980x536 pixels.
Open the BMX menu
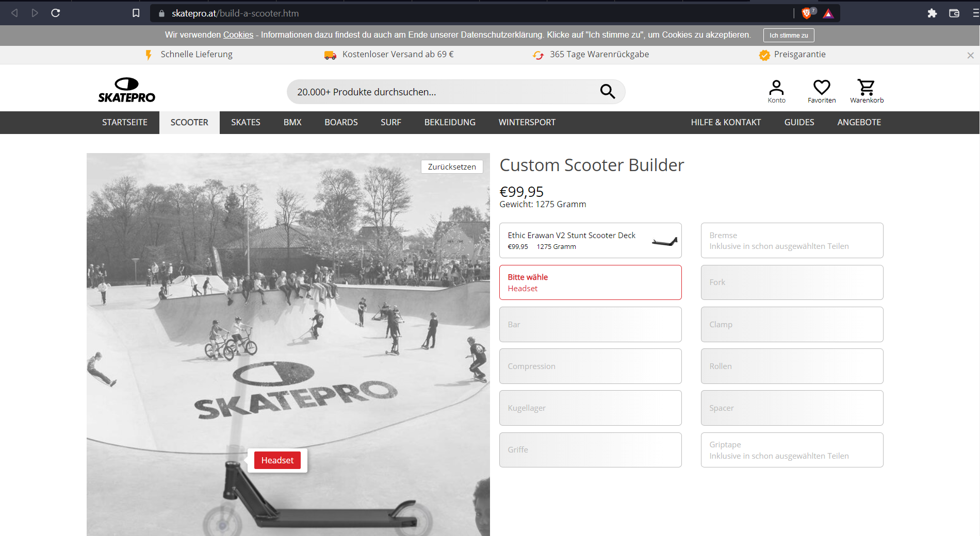tap(292, 122)
